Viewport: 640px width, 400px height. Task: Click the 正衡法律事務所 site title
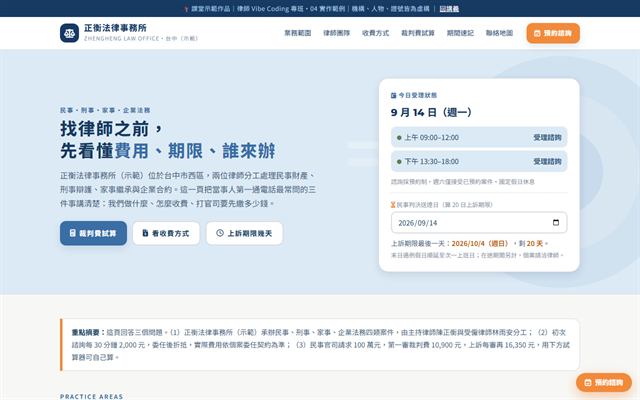click(115, 28)
